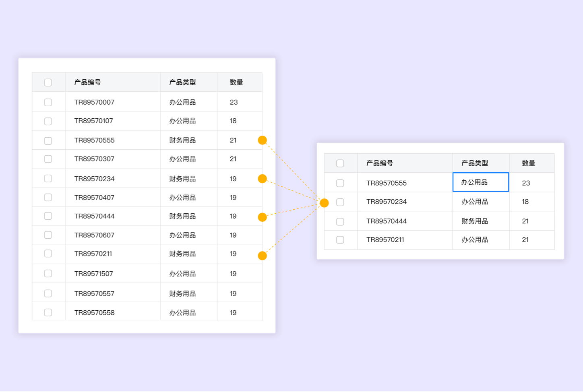This screenshot has height=392, width=583.
Task: Toggle select-all checkbox in the twelve-row table header
Action: point(48,83)
